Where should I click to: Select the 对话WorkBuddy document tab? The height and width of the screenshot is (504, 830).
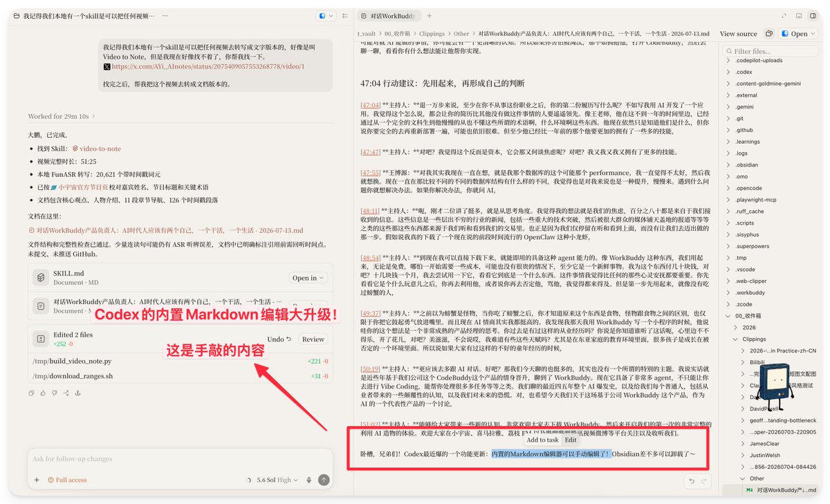point(389,15)
